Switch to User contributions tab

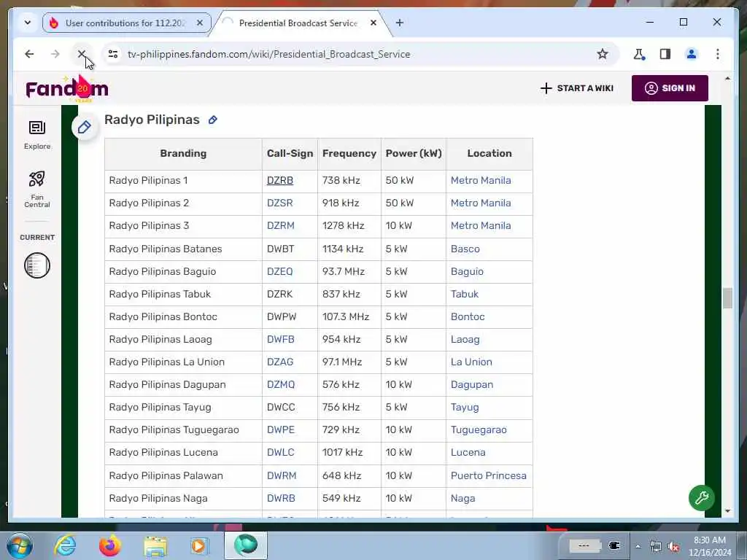tap(125, 23)
